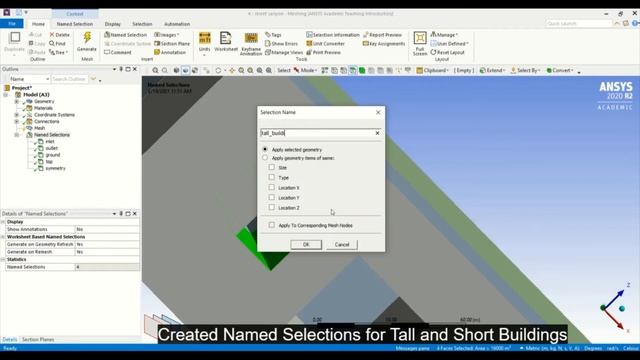Click OK in Selection Name dialog
The height and width of the screenshot is (360, 640).
click(306, 244)
